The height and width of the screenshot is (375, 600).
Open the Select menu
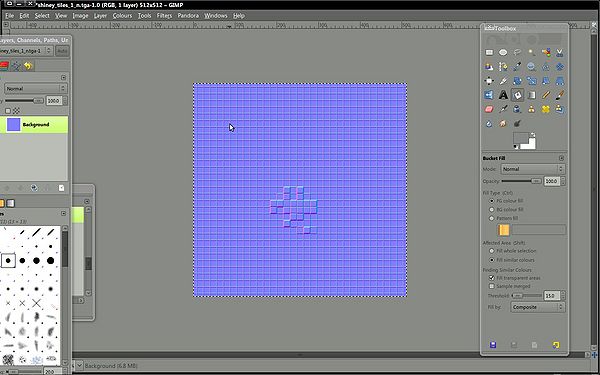click(42, 16)
